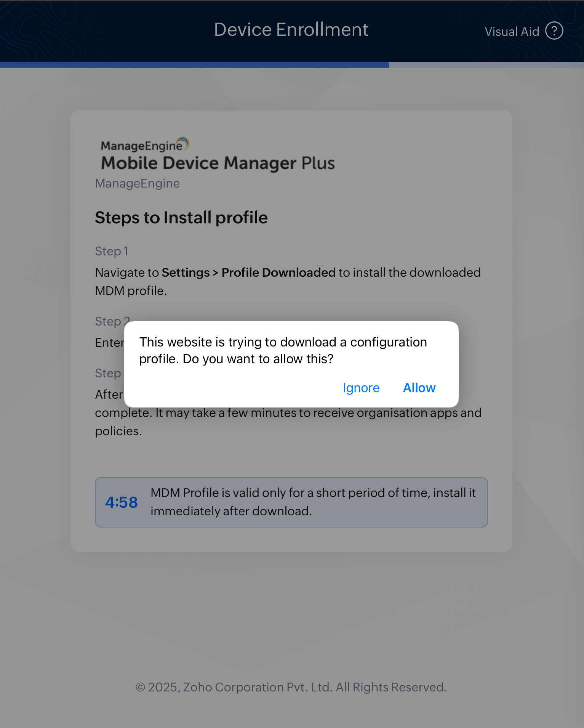Click the Mobile Device Manager Plus title
584x728 pixels.
pyautogui.click(x=218, y=163)
